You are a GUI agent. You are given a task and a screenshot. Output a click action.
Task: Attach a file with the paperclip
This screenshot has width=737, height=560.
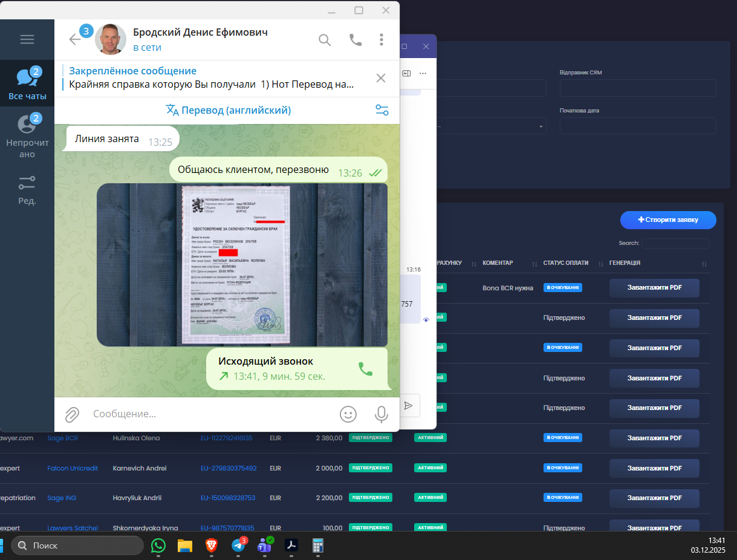pyautogui.click(x=73, y=414)
